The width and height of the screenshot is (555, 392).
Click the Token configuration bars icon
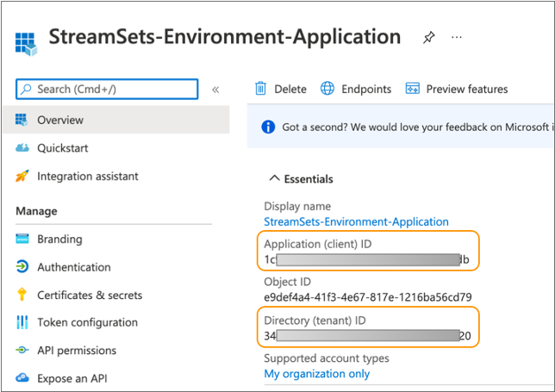(x=22, y=322)
